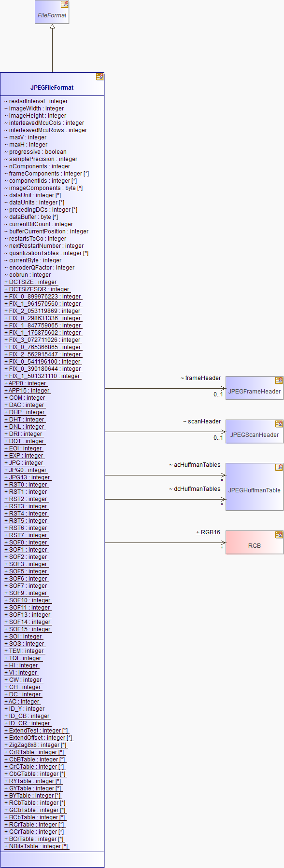Select the generalization arrowhead below FileFormat
Viewport: 284px width, 868px height.
tap(52, 27)
